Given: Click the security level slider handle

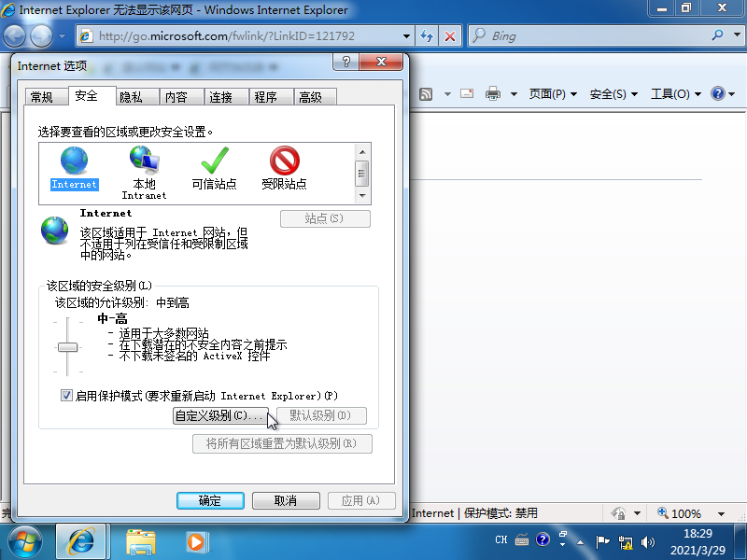Looking at the screenshot, I should (x=66, y=347).
